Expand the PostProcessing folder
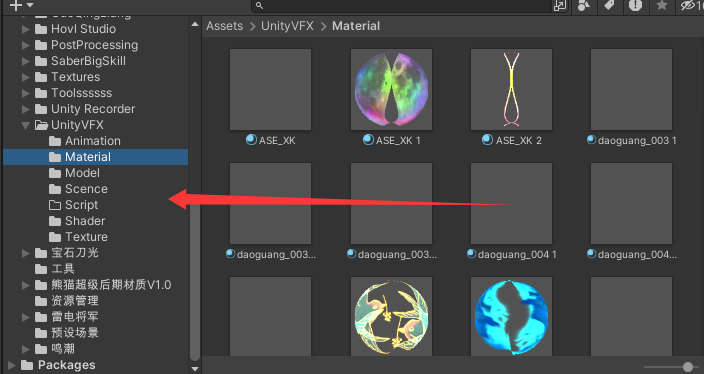 pyautogui.click(x=26, y=45)
